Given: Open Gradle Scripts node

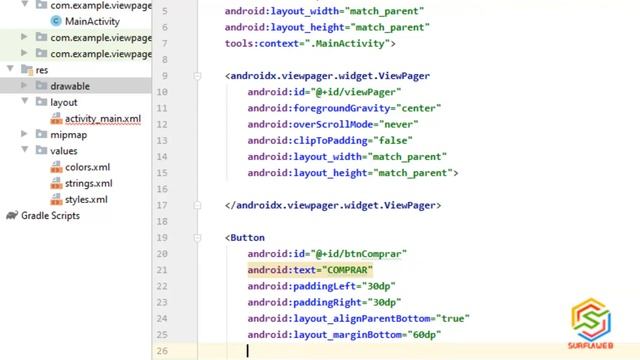Looking at the screenshot, I should tap(50, 216).
